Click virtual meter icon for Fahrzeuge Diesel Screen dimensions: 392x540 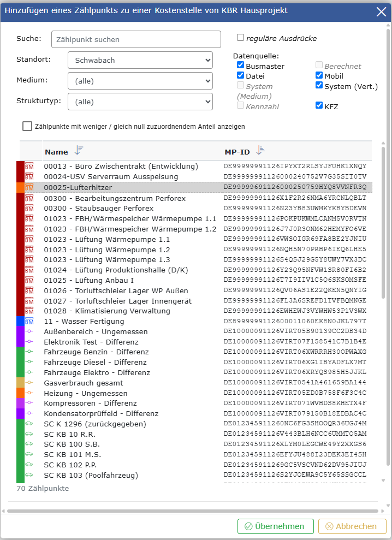[29, 362]
